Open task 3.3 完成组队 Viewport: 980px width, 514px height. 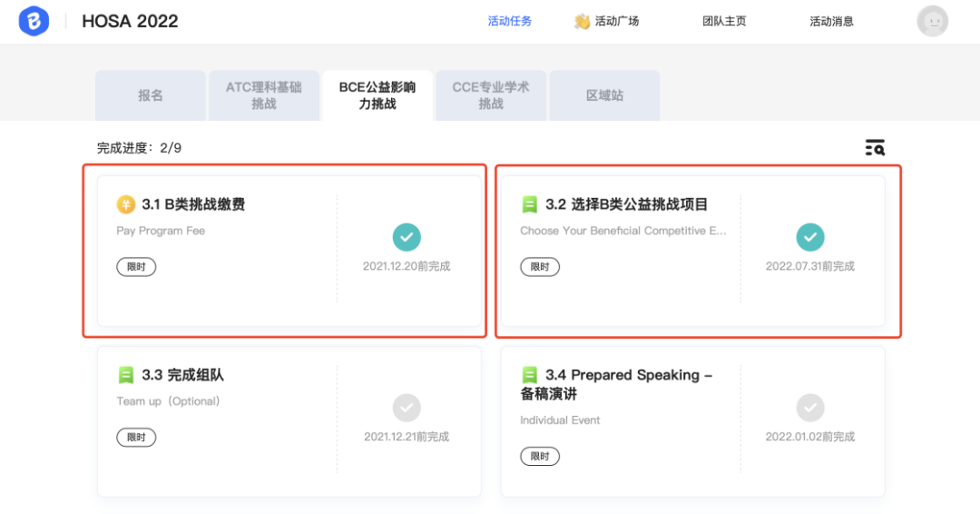(289, 421)
